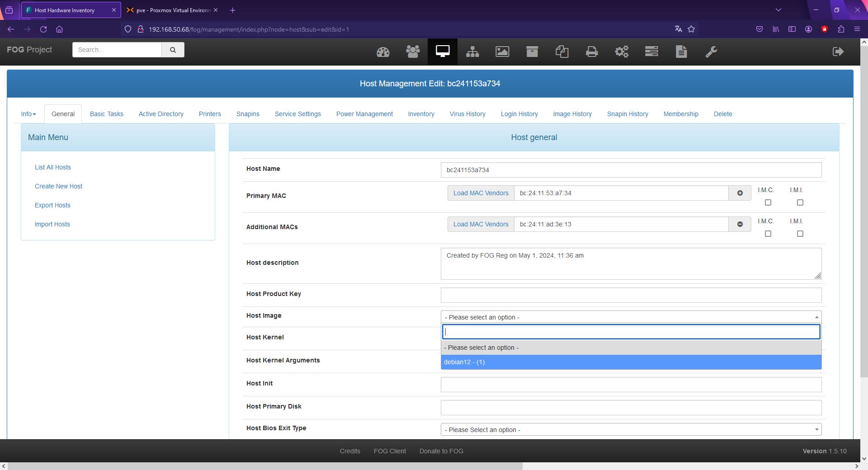Click the List All Hosts link
This screenshot has width=868, height=470.
pos(53,167)
